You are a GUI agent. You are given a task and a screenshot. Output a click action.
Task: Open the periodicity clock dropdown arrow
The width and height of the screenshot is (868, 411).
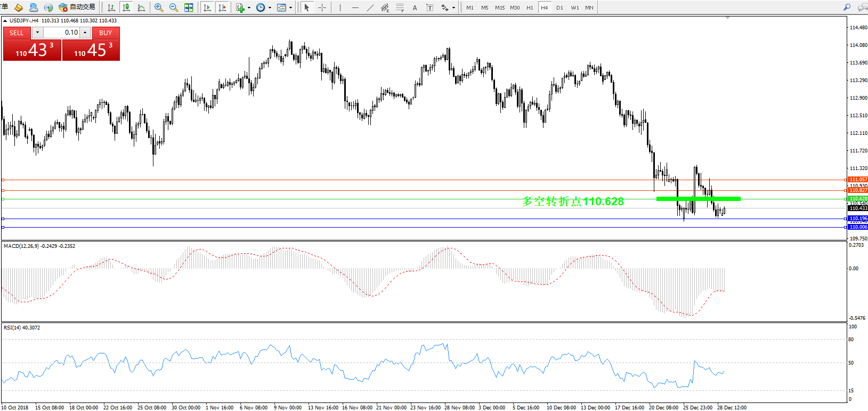click(270, 8)
